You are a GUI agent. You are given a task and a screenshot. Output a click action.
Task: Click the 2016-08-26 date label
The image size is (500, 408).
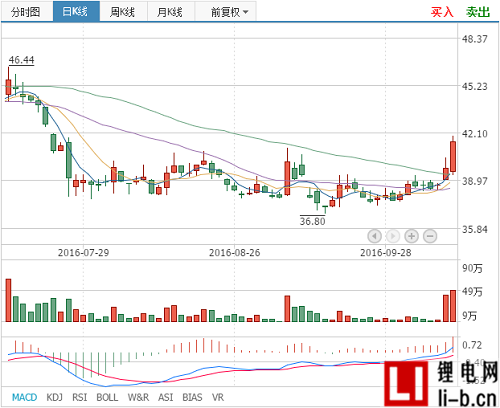point(235,253)
